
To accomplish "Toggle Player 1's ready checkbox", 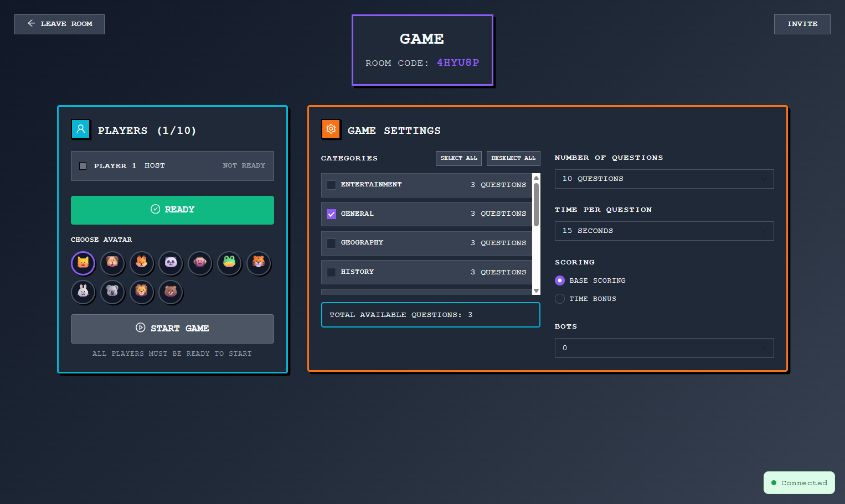I will (83, 165).
